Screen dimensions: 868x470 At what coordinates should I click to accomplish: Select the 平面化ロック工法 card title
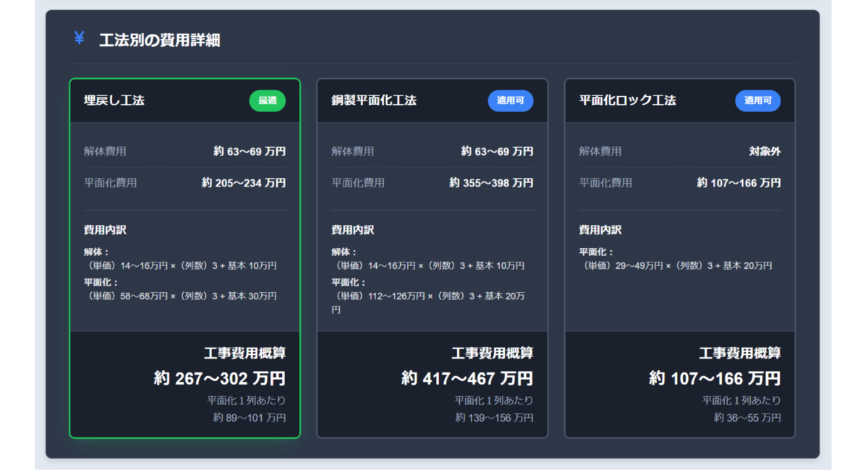coord(627,101)
